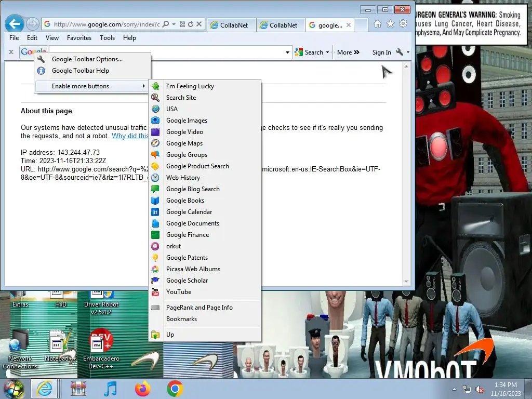Expand the Google Toolbar search box dropdown
The width and height of the screenshot is (532, 399).
(287, 52)
